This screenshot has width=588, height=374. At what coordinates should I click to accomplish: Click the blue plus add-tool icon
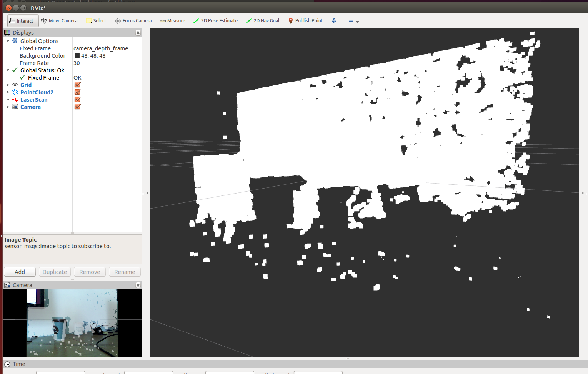coord(334,21)
